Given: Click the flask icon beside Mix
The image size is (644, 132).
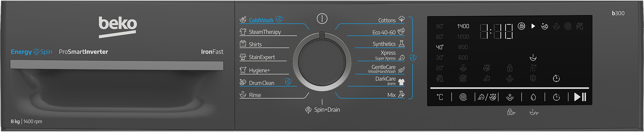Looking at the screenshot, I should click(402, 94).
